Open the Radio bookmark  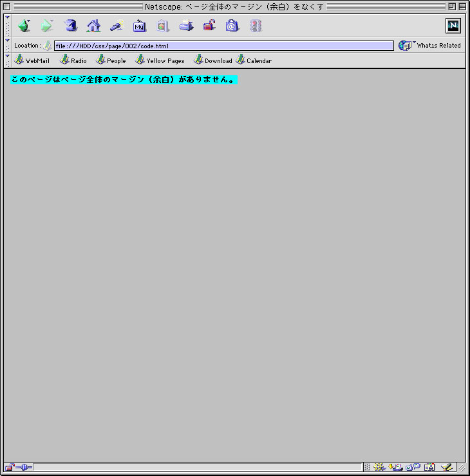coord(73,60)
